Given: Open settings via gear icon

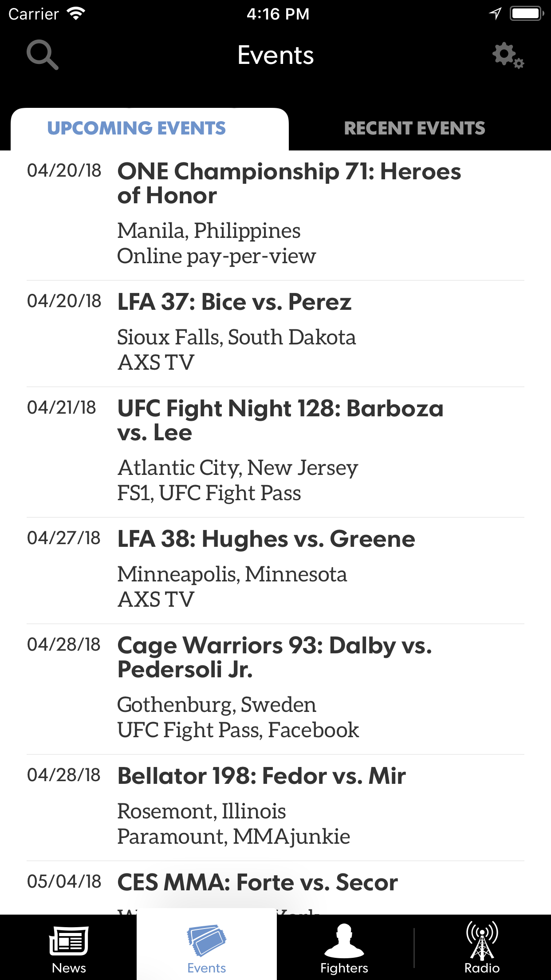Looking at the screenshot, I should 508,55.
